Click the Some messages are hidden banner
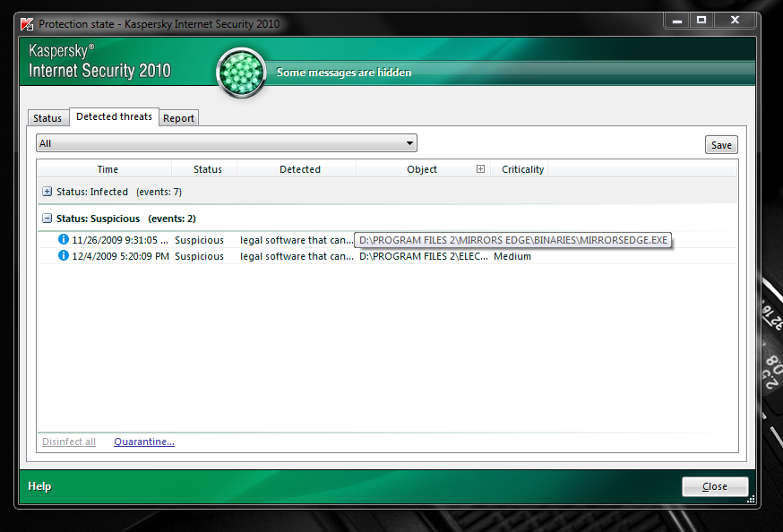 pyautogui.click(x=343, y=73)
